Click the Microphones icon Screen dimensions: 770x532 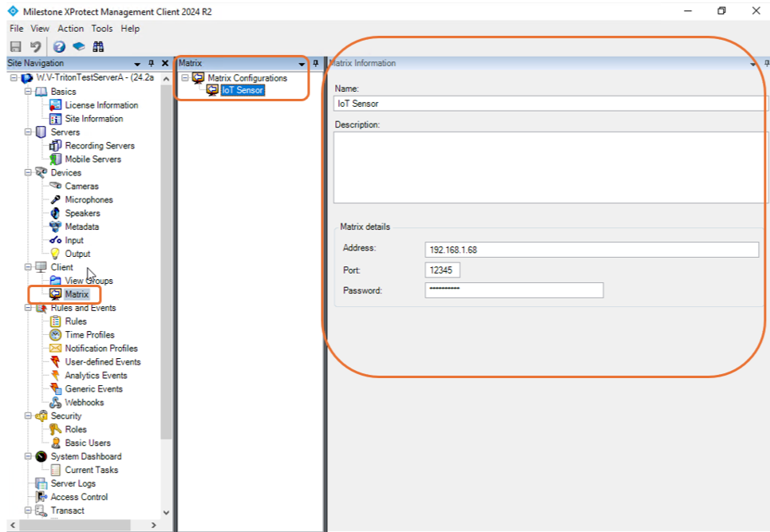click(x=56, y=199)
